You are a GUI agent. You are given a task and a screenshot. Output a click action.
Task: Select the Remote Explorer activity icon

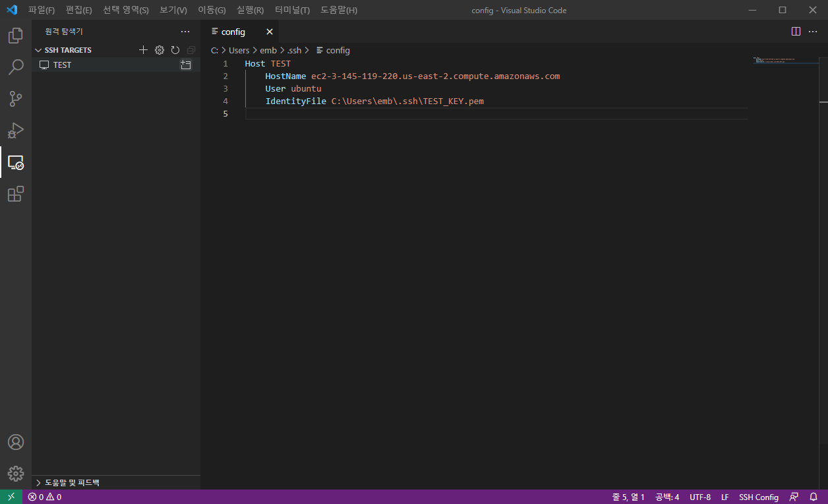(x=16, y=162)
